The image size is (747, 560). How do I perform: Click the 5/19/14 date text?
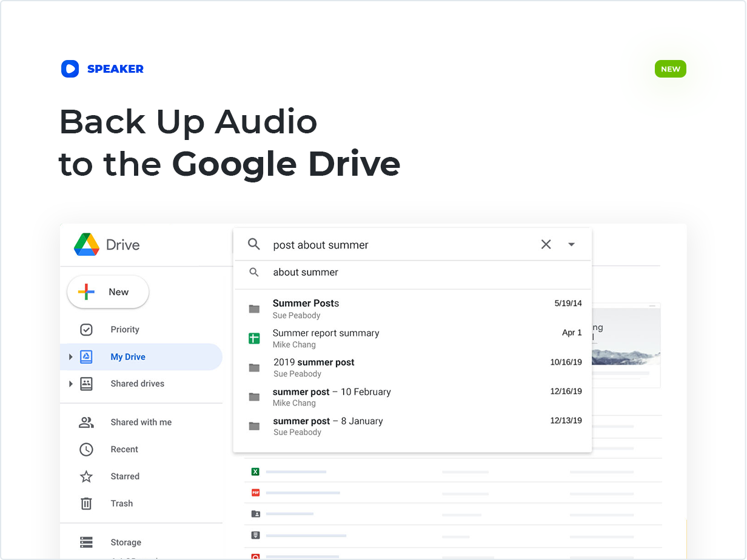pos(568,304)
